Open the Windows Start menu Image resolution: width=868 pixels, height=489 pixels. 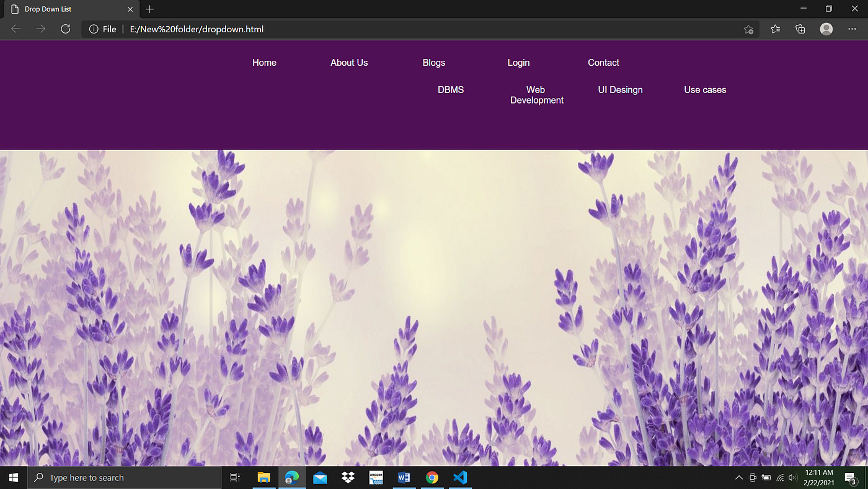[x=13, y=478]
